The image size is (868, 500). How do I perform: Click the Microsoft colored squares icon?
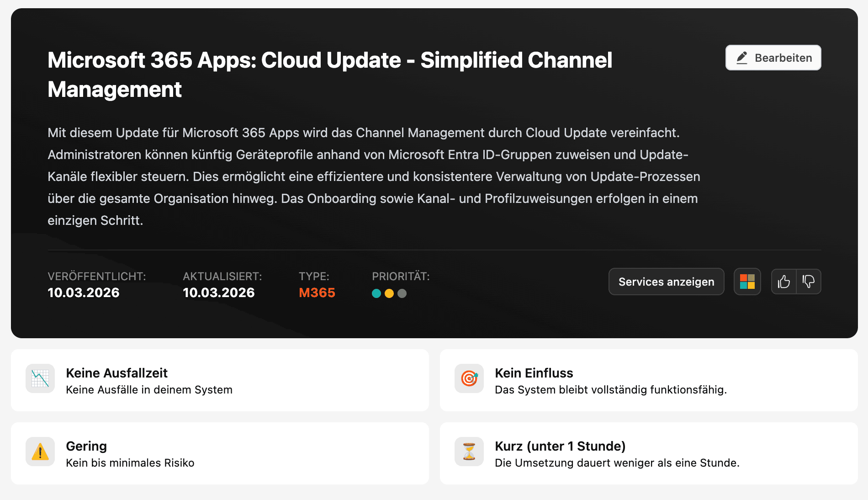coord(747,282)
